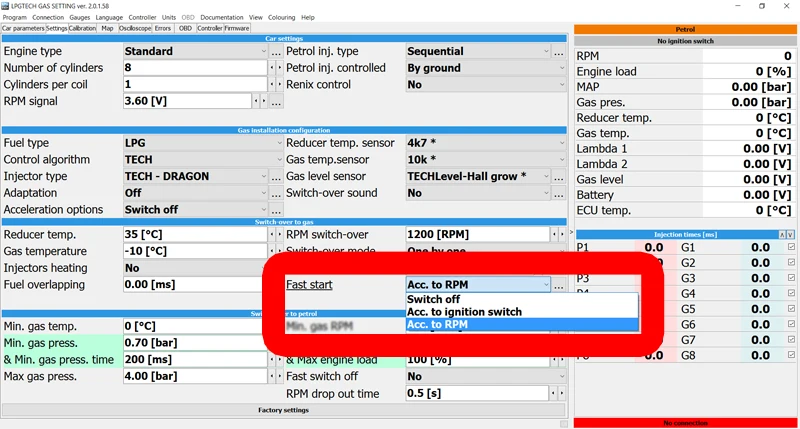Open Adaptation ellipsis button
This screenshot has width=800, height=429.
click(276, 193)
